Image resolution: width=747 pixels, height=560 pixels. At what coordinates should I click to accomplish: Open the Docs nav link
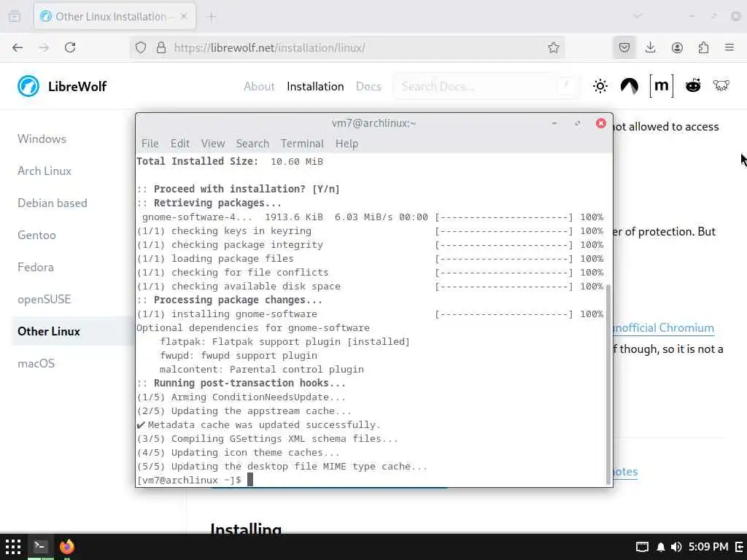pos(368,86)
